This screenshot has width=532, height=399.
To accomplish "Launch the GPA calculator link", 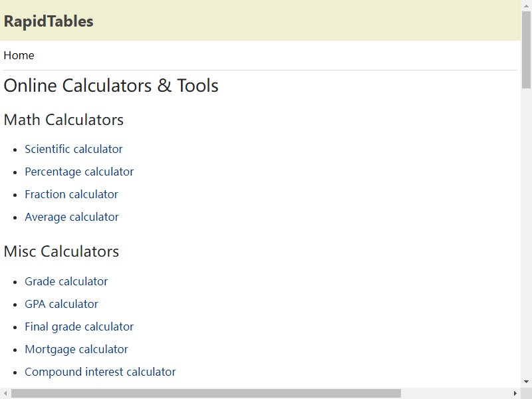I will coord(61,304).
